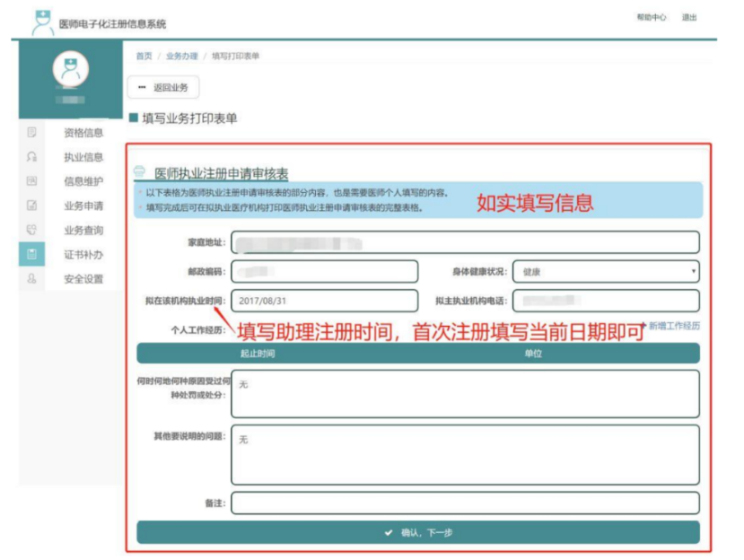Click 退出 to log out

(689, 18)
